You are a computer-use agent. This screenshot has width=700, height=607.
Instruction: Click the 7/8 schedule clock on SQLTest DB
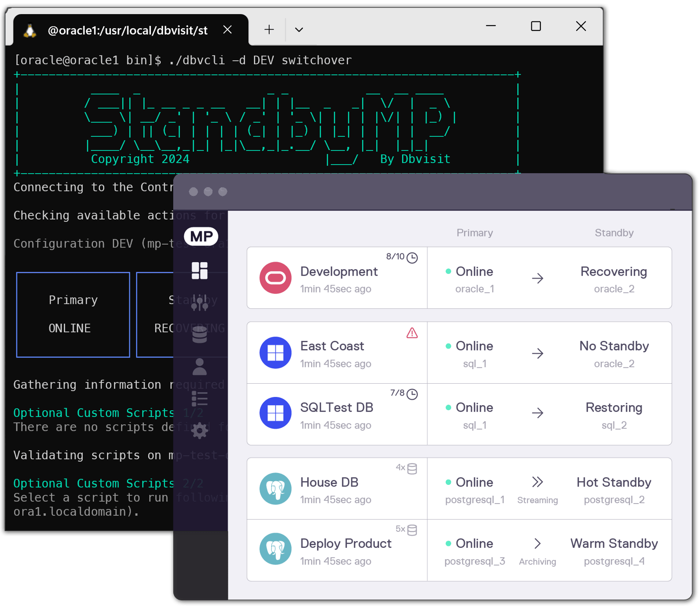pos(412,394)
